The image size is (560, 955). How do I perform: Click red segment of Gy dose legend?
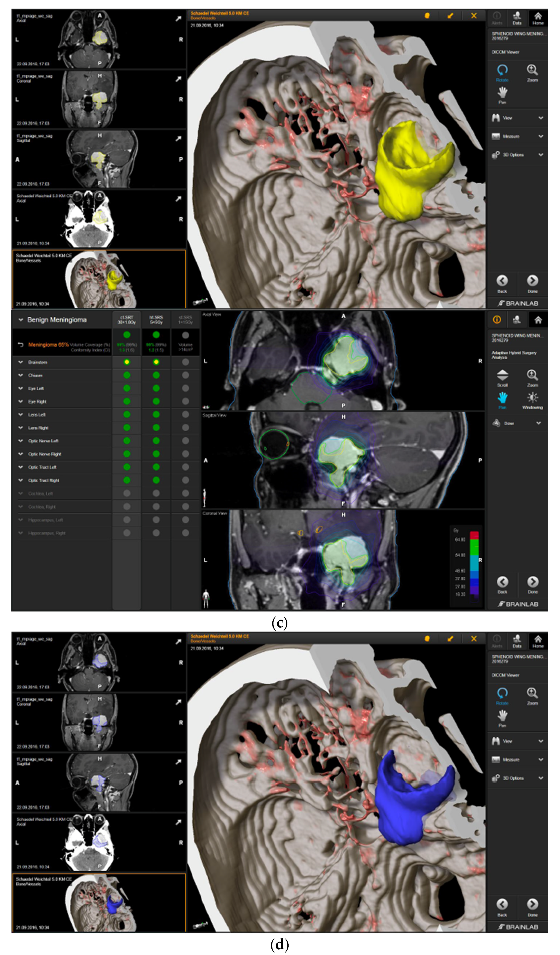coord(474,535)
